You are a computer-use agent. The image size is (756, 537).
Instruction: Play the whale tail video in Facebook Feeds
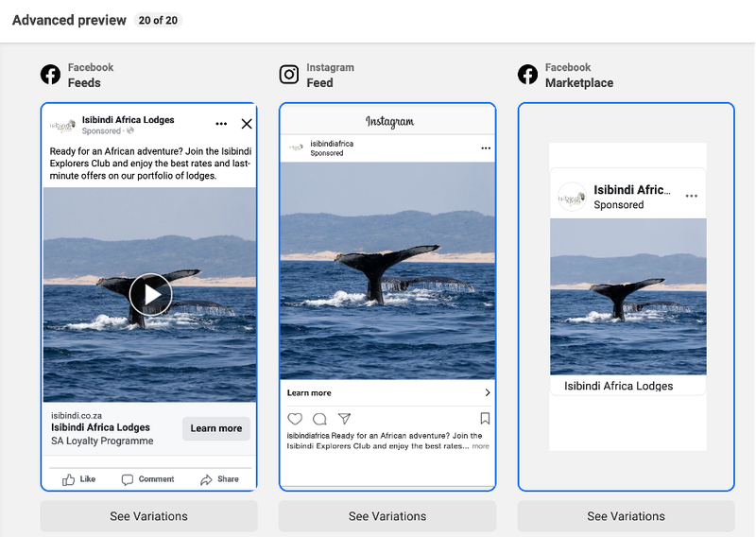[150, 294]
